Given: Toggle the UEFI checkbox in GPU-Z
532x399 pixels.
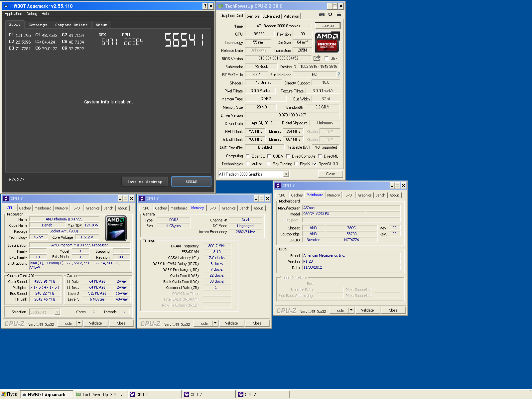Looking at the screenshot, I should point(327,58).
